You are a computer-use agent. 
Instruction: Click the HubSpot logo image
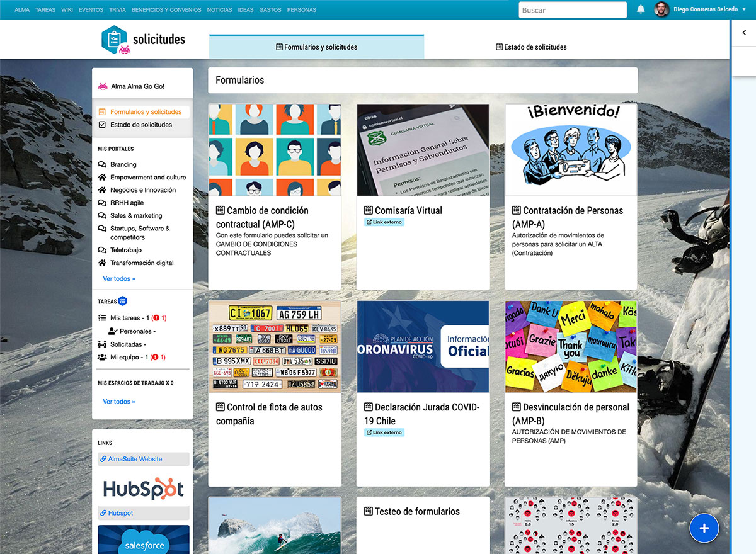click(x=144, y=488)
